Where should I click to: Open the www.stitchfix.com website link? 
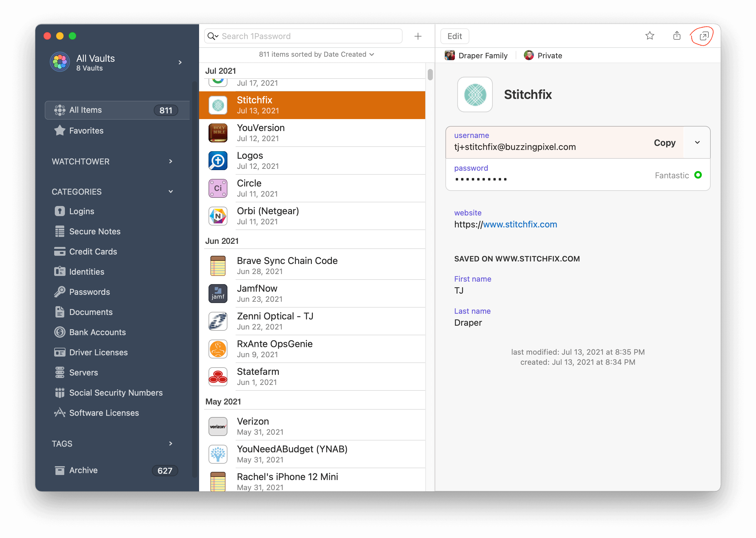[520, 224]
